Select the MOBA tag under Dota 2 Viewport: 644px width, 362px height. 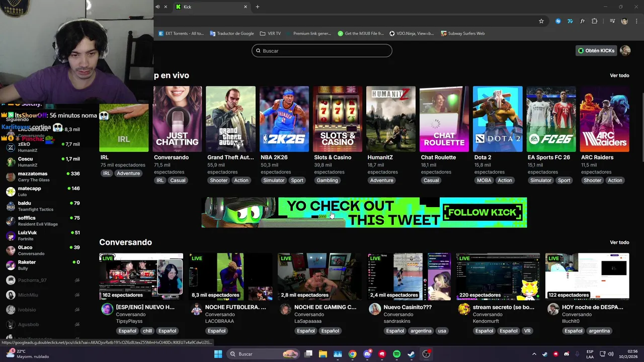pos(484,180)
